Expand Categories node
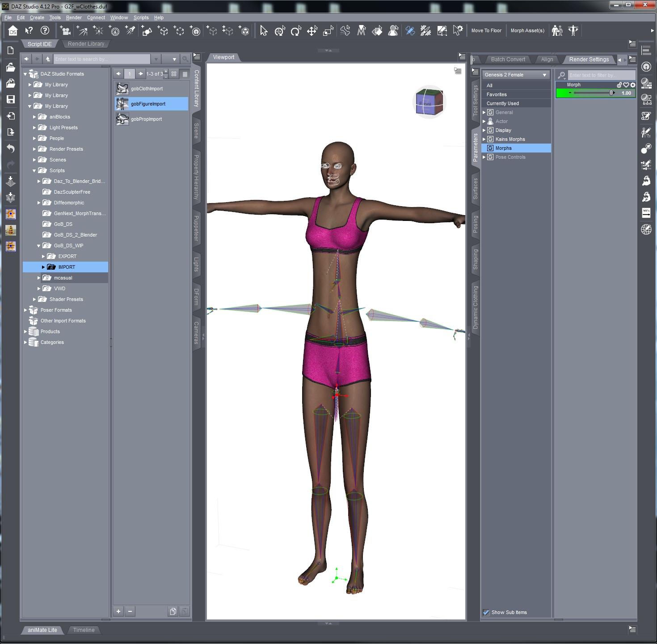Screen dimensions: 657x644 pos(25,342)
